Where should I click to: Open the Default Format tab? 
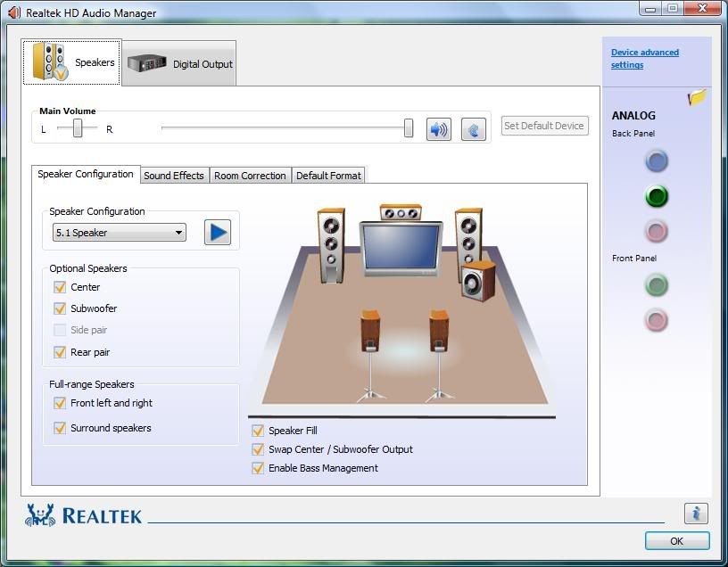point(328,176)
